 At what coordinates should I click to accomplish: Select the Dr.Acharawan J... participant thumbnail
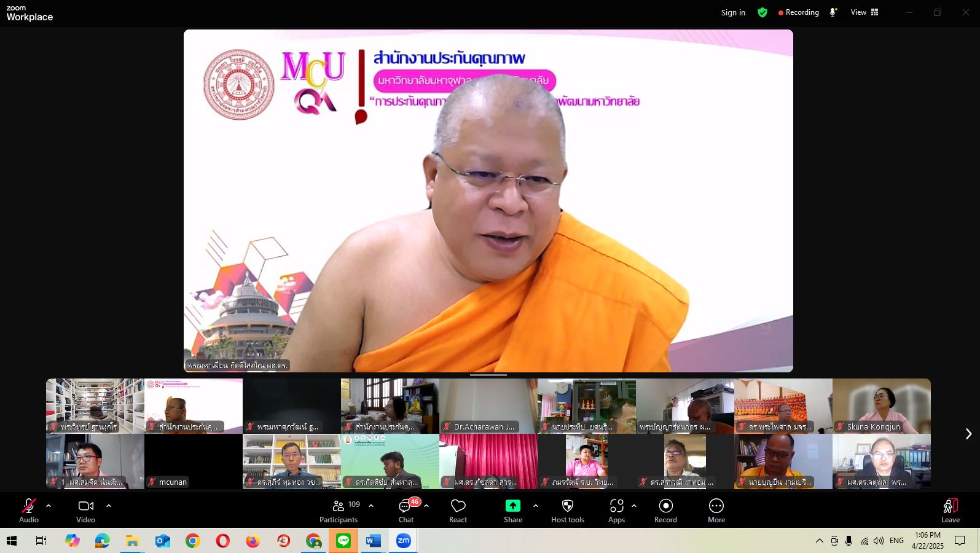pyautogui.click(x=488, y=406)
